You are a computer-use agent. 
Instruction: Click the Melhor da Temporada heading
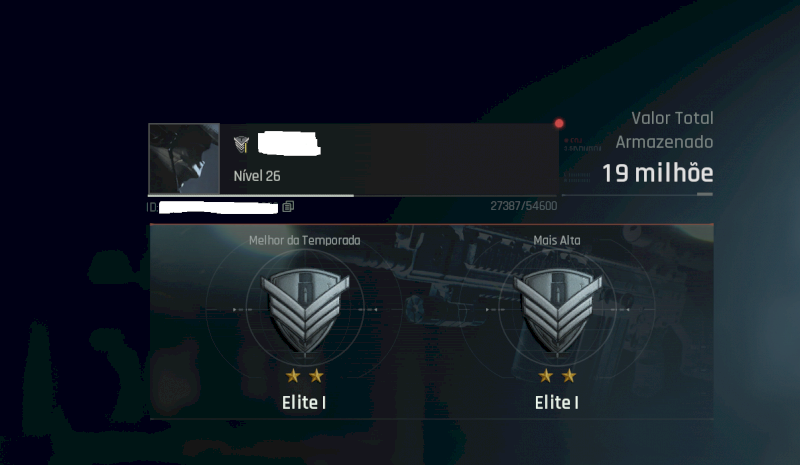(305, 240)
